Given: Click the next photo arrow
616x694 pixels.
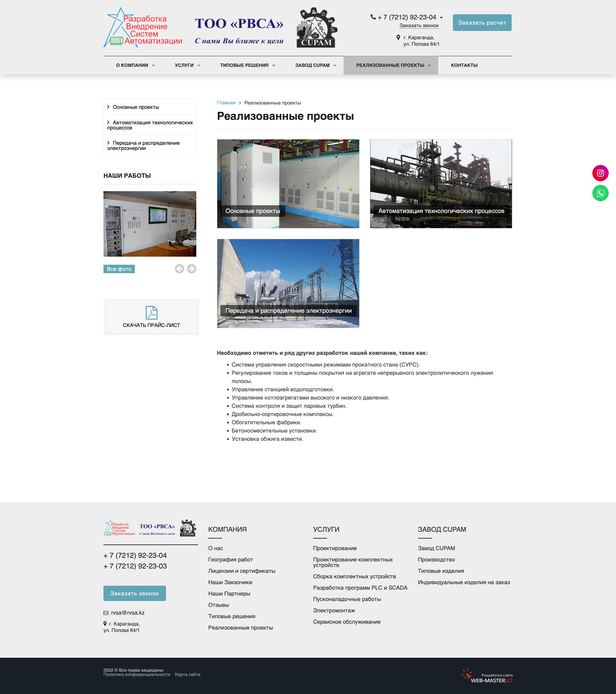Looking at the screenshot, I should pyautogui.click(x=191, y=269).
